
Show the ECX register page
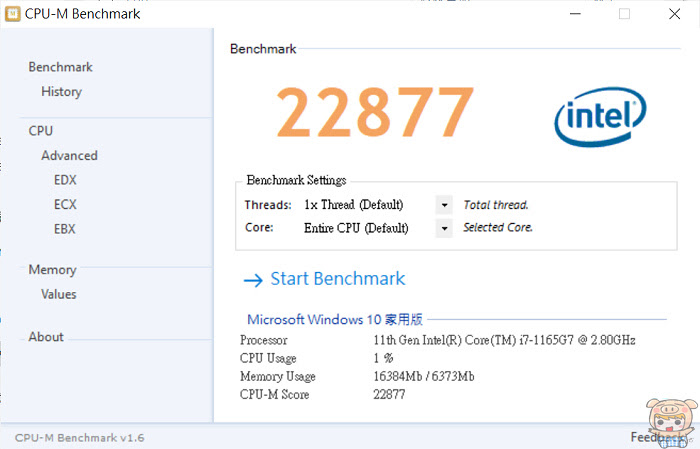[x=65, y=204]
